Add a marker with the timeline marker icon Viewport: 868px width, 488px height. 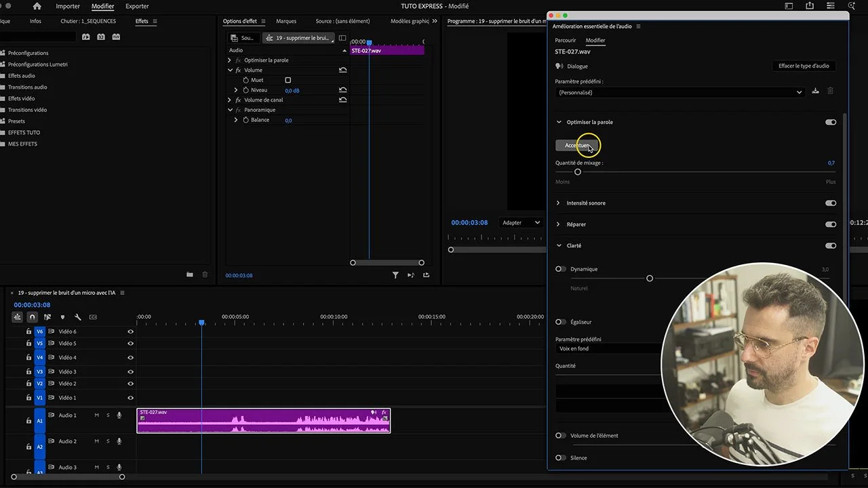click(x=62, y=317)
